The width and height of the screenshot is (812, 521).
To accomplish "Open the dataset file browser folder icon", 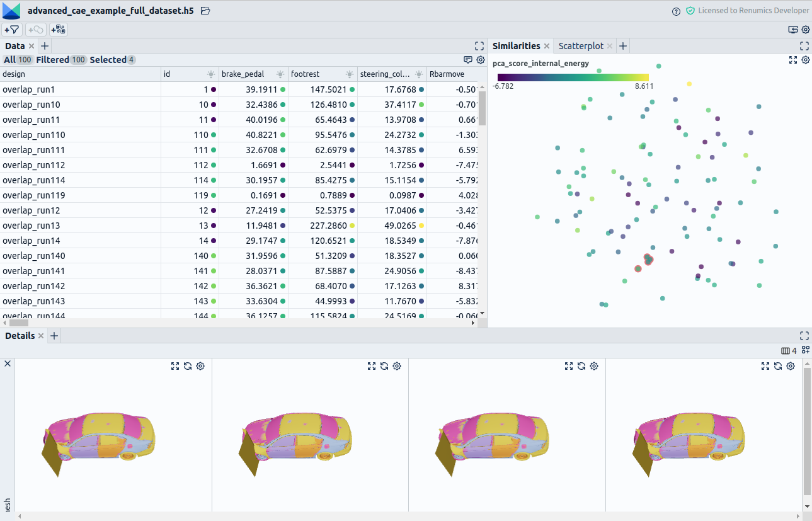I will (205, 11).
